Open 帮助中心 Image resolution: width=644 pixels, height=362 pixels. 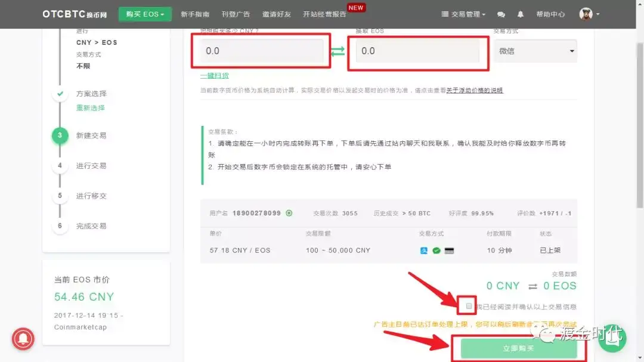click(550, 14)
